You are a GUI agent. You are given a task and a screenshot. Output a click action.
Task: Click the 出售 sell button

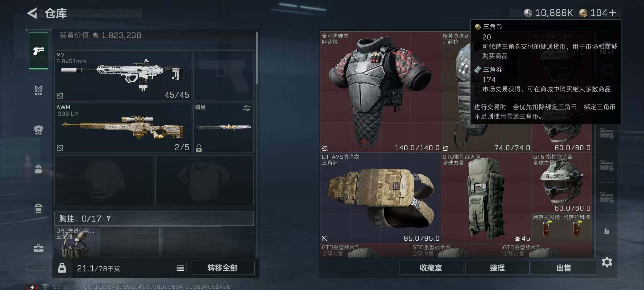(563, 268)
